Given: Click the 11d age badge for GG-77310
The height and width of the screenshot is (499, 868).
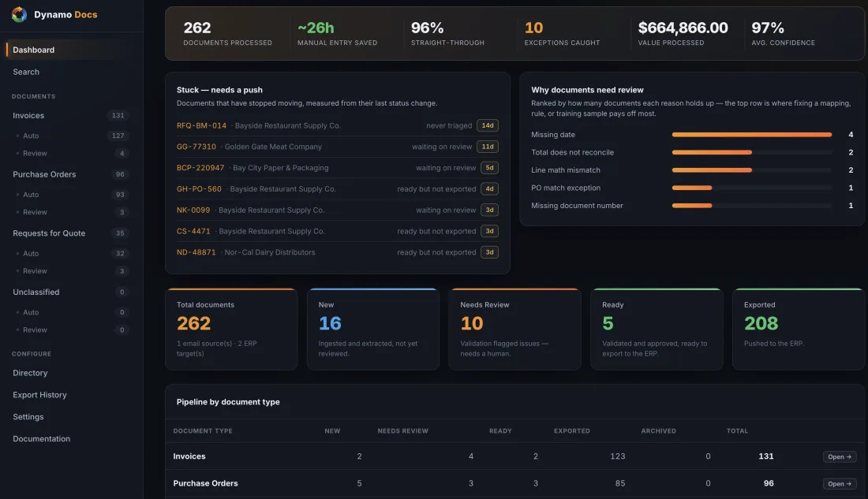Looking at the screenshot, I should (488, 147).
